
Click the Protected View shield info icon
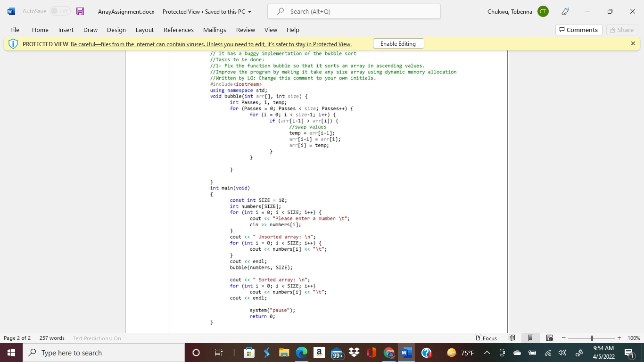14,43
